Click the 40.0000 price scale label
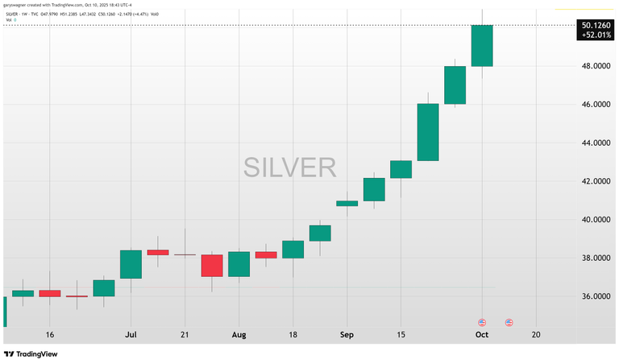619x364 pixels. [596, 220]
